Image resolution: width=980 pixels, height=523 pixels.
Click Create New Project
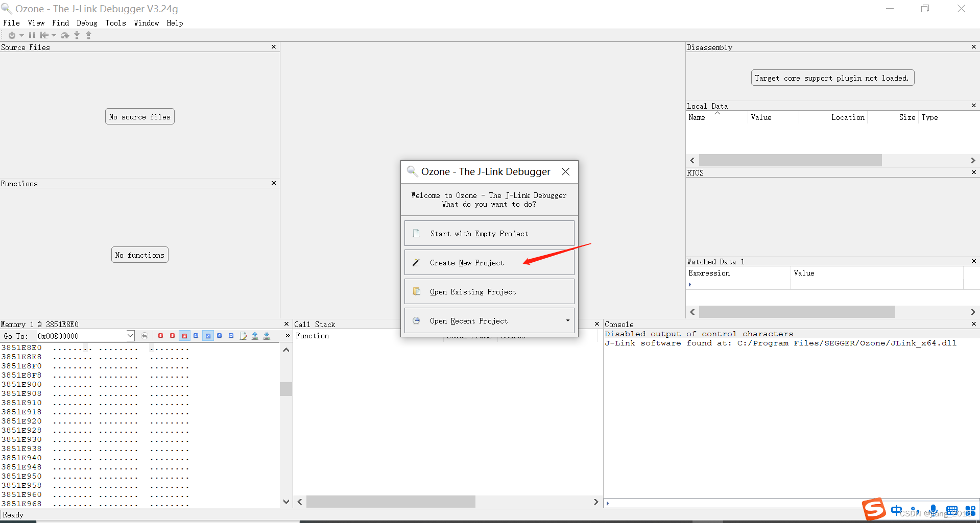click(489, 262)
